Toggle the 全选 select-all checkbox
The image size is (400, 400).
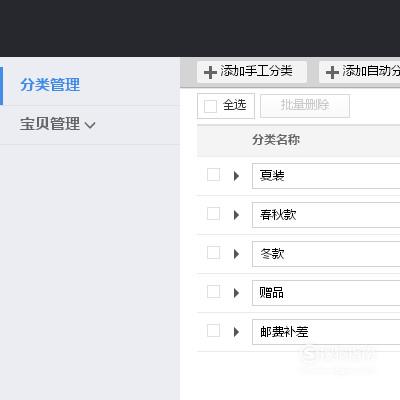(210, 106)
